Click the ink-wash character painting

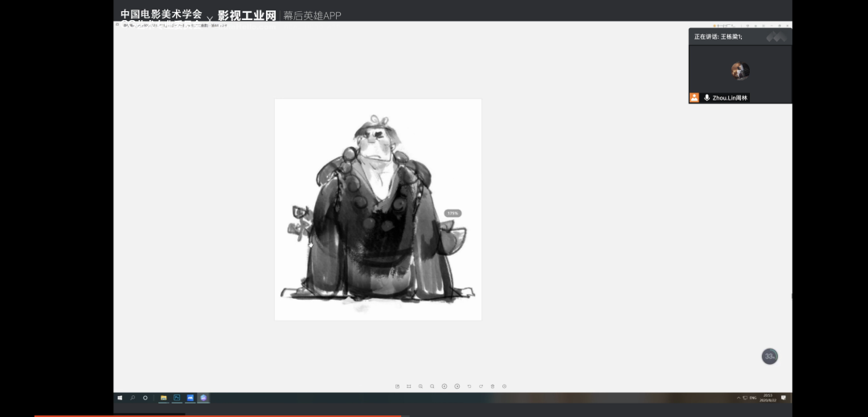coord(378,210)
